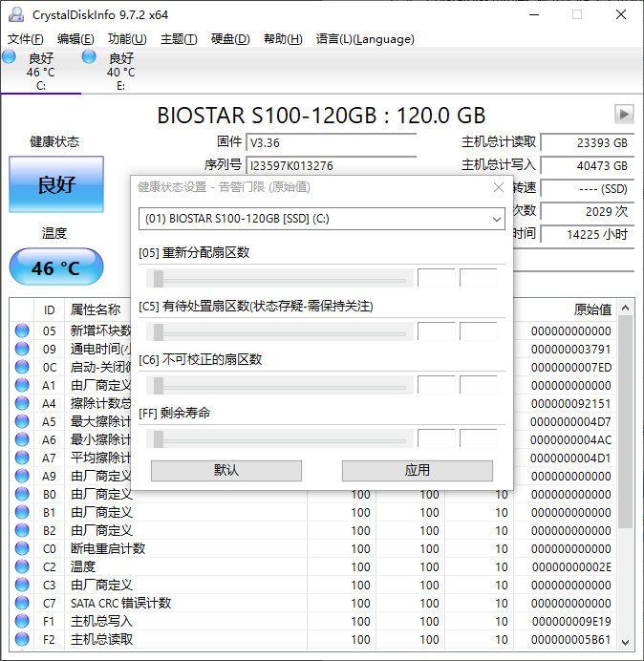Image resolution: width=644 pixels, height=661 pixels.
Task: Click status orb for attribute A6
Action: (x=22, y=439)
